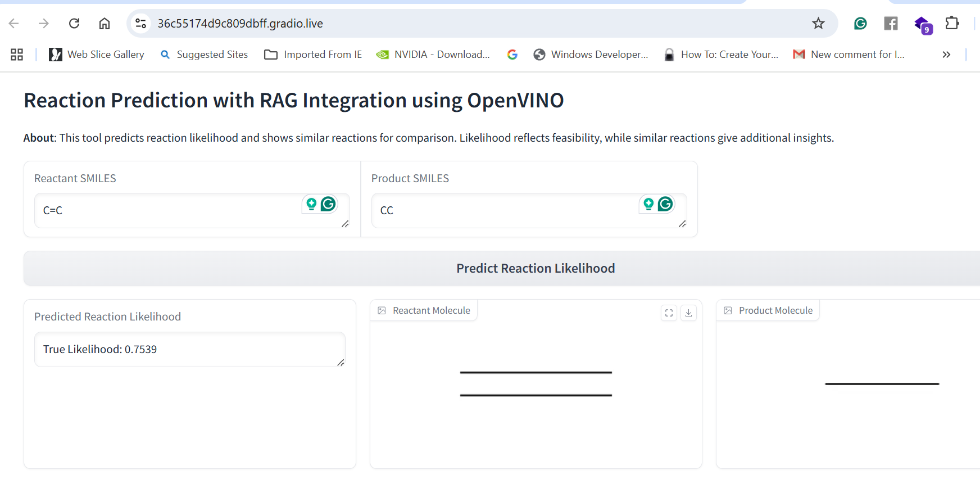Click the True Likelihood output textbox
The width and height of the screenshot is (980, 488).
point(190,349)
